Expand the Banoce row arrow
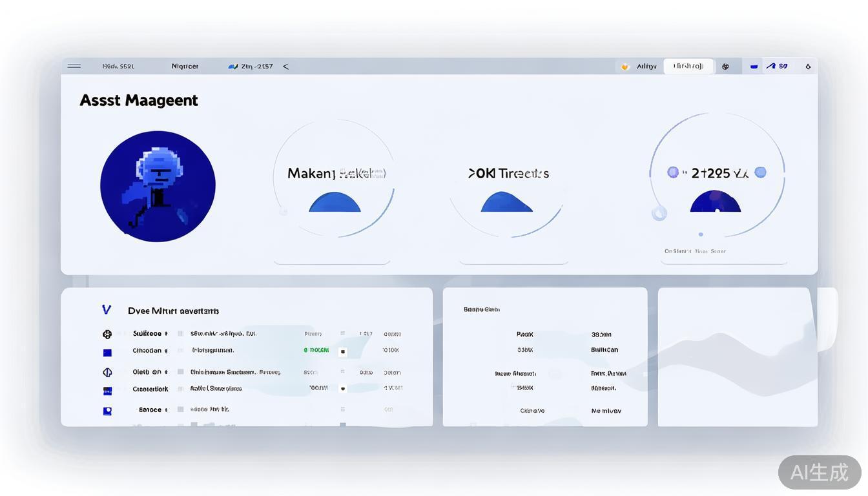This screenshot has width=868, height=496. pos(166,410)
